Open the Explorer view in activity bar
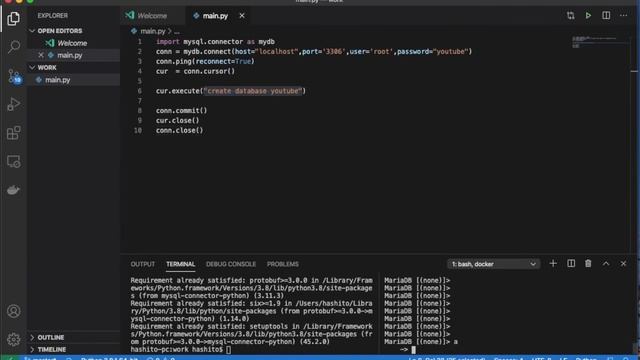The height and width of the screenshot is (360, 640). 13,18
